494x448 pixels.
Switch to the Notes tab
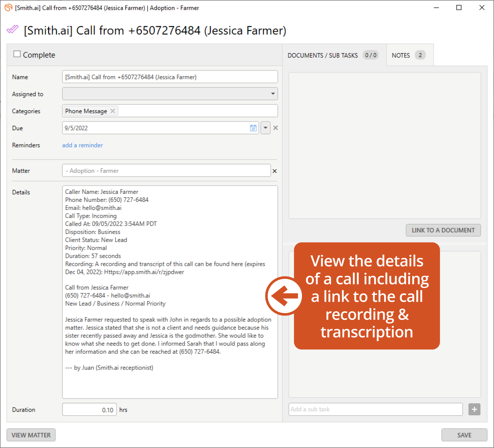(x=408, y=55)
